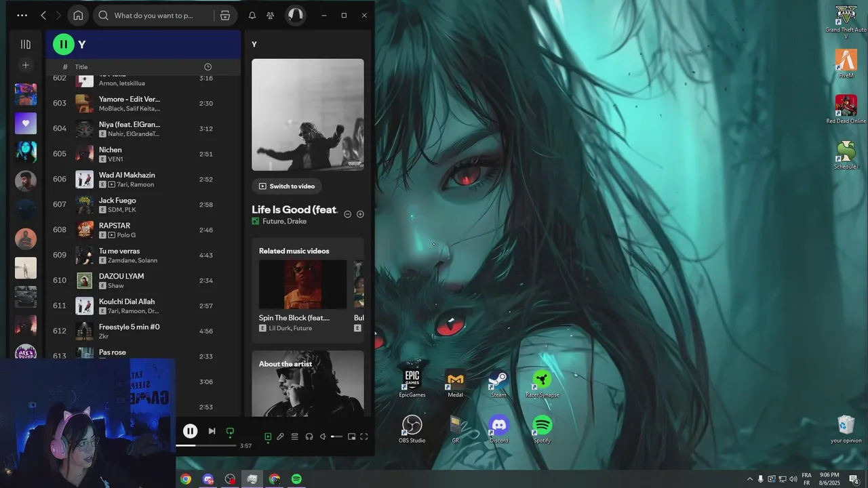Open the About the artist card
Viewport: 868px width, 488px height.
308,383
